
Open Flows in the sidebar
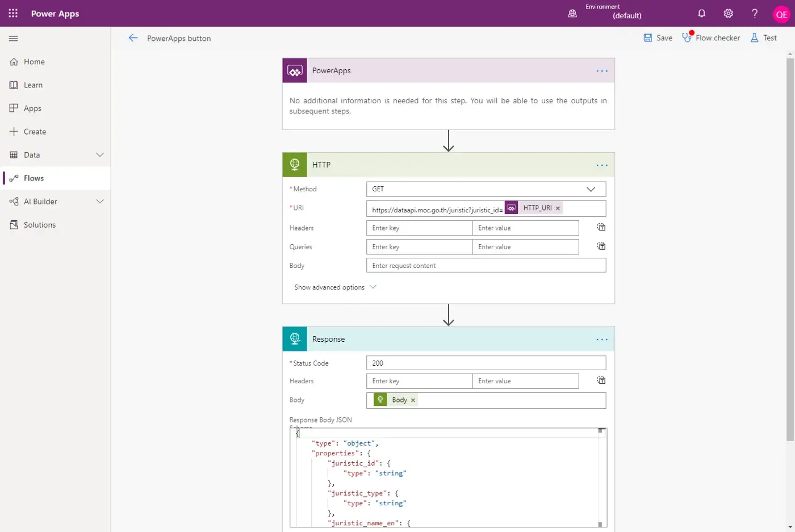56,178
